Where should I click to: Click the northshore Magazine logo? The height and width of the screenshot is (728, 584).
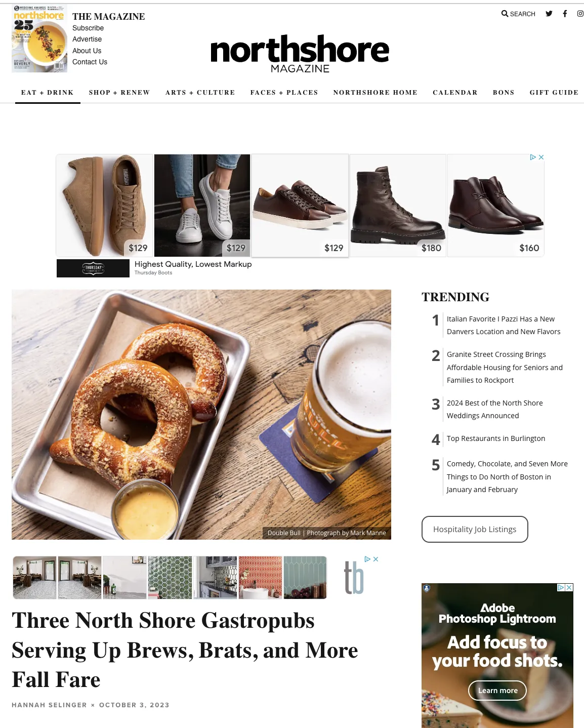[x=300, y=53]
